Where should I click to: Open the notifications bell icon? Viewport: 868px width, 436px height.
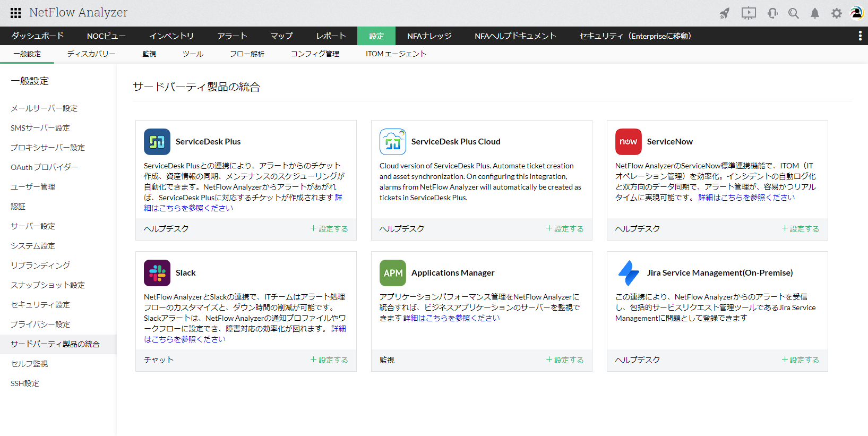point(815,13)
